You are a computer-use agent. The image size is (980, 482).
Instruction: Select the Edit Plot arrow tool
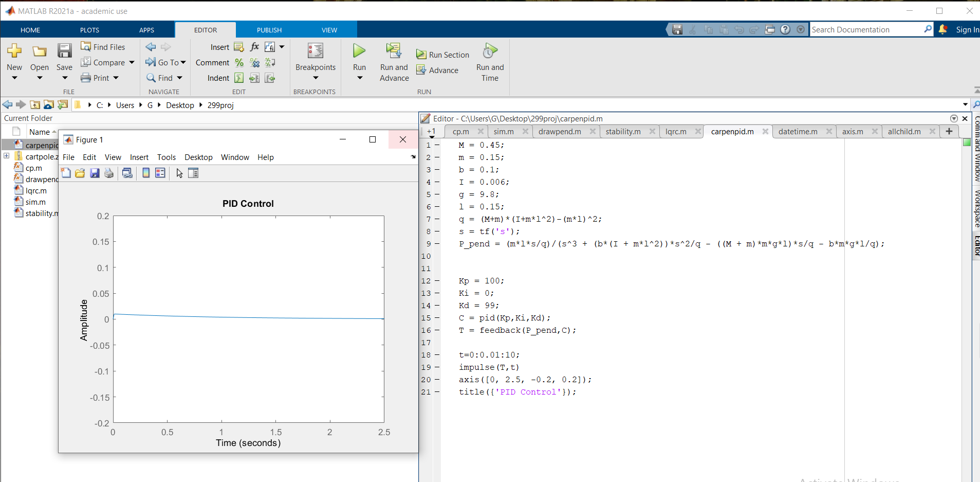179,173
